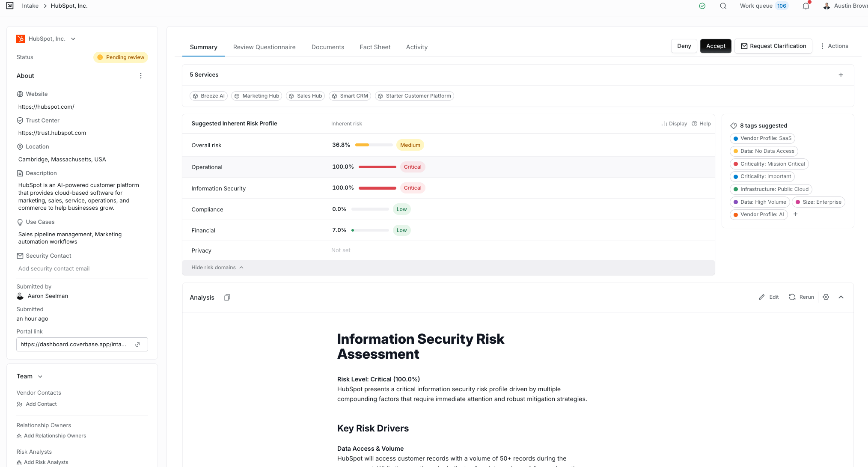868x467 pixels.
Task: Click the Vendor Profile: SaaS tag
Action: pyautogui.click(x=762, y=139)
